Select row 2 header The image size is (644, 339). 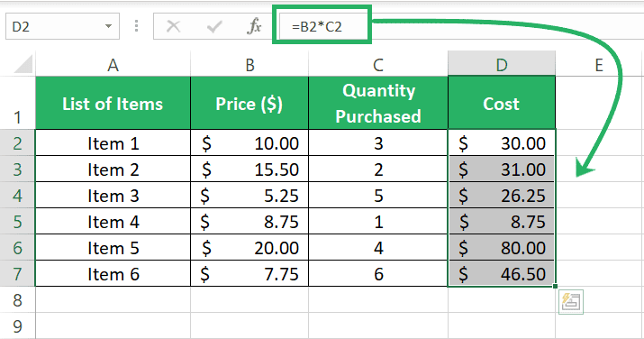17,143
